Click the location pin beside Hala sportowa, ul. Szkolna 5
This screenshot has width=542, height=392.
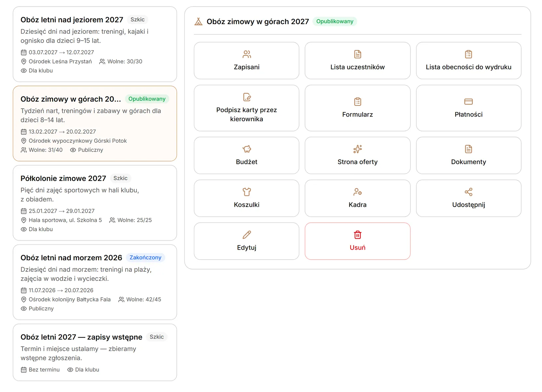pyautogui.click(x=24, y=220)
